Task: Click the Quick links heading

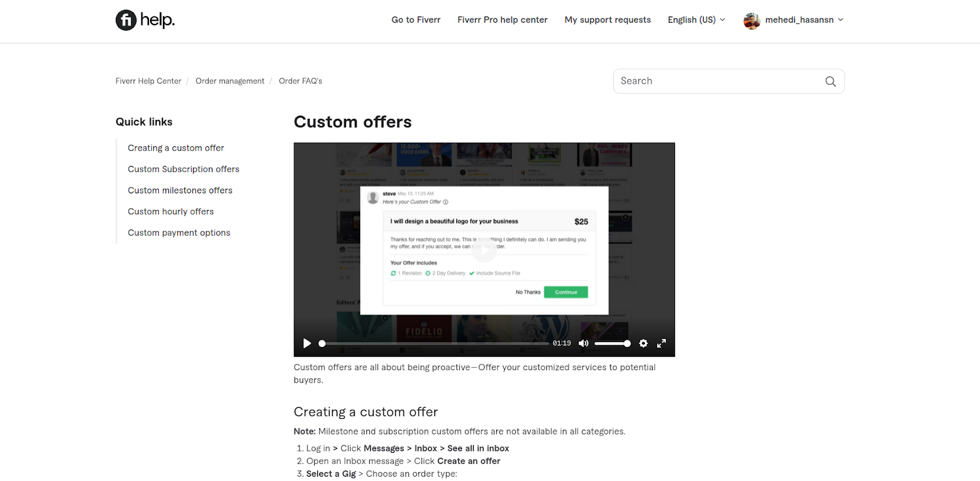Action: click(x=144, y=122)
